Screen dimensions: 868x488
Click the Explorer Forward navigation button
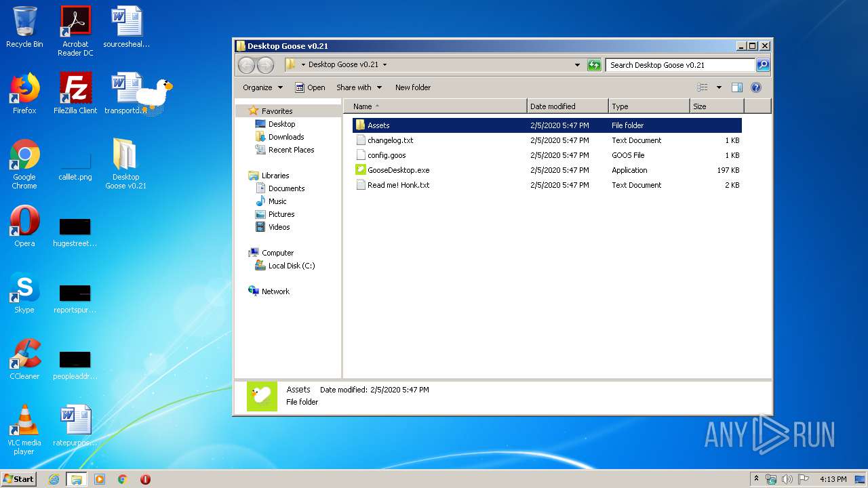266,65
